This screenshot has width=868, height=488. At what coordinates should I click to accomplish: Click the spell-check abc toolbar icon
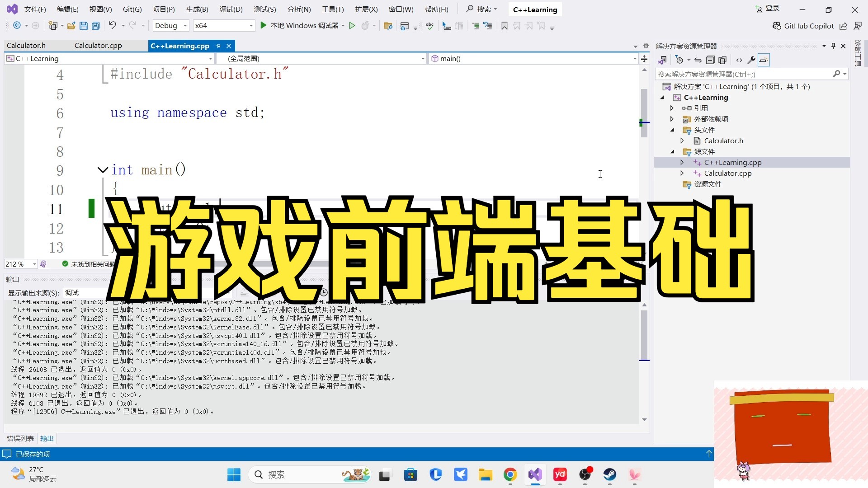(430, 26)
